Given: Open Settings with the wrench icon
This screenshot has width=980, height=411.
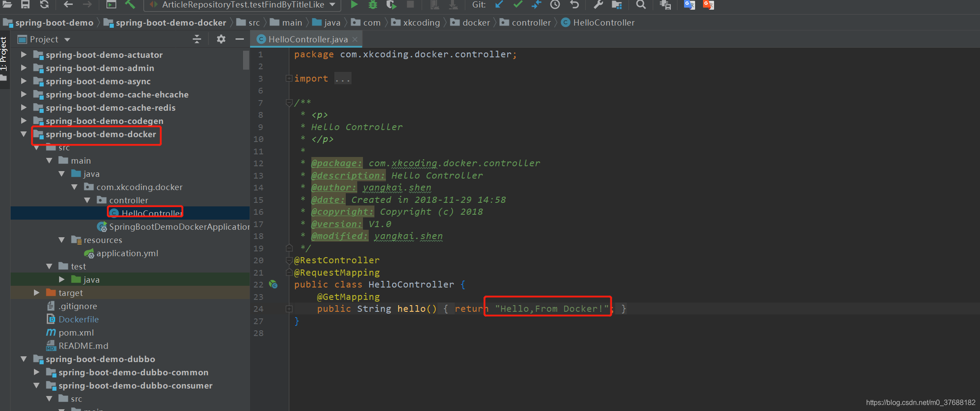Looking at the screenshot, I should (x=598, y=4).
